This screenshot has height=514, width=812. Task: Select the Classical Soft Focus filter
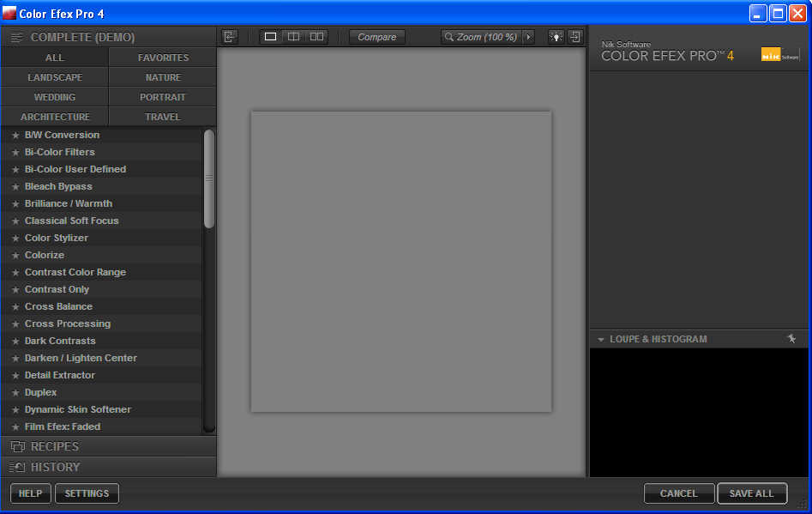click(x=101, y=221)
